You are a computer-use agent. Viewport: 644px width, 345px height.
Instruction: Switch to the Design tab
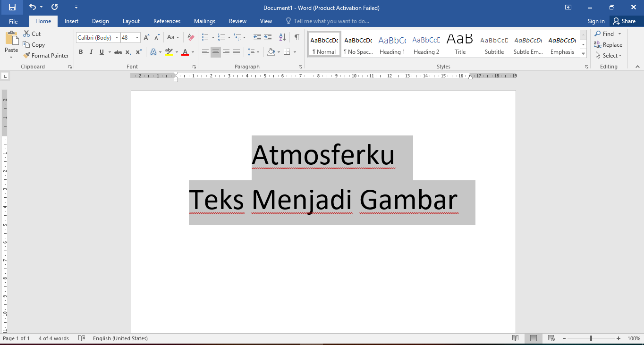pos(101,21)
